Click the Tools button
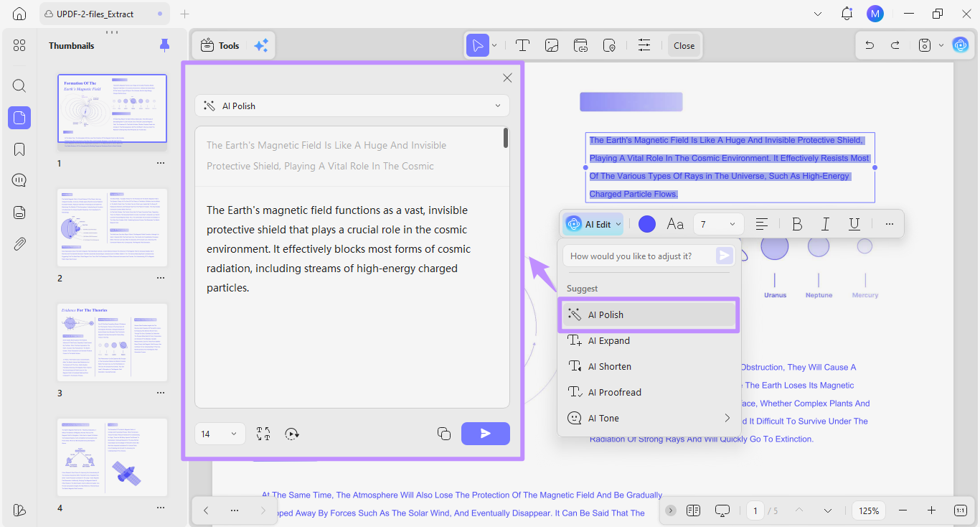980x527 pixels. [220, 45]
